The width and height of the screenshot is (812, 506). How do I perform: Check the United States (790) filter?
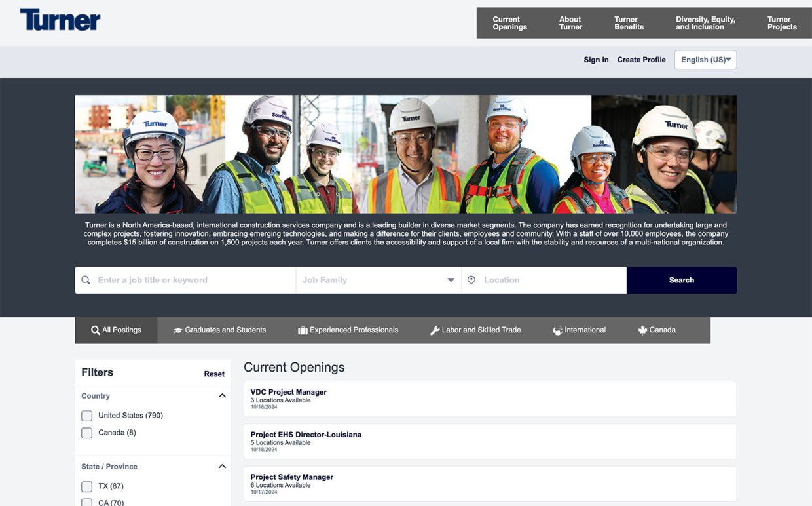point(87,416)
